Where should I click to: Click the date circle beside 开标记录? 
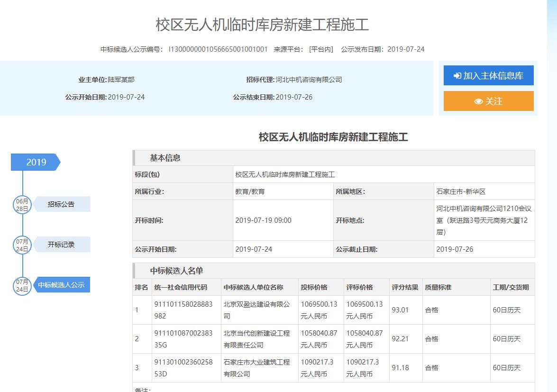(22, 245)
